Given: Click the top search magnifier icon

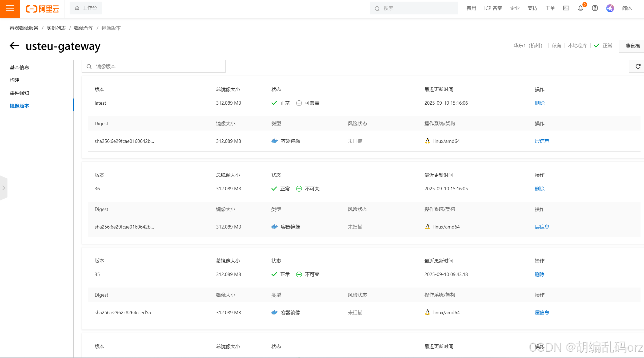Looking at the screenshot, I should pos(377,9).
